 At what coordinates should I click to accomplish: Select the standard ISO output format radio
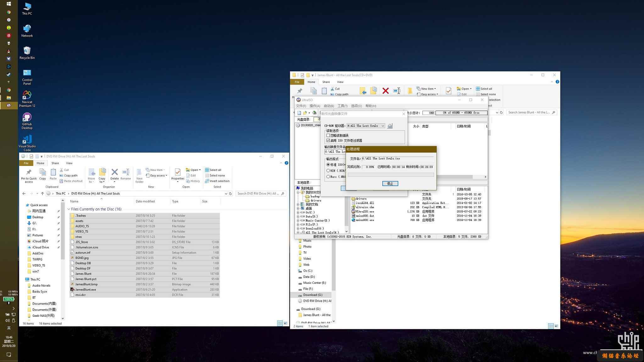coord(328,165)
